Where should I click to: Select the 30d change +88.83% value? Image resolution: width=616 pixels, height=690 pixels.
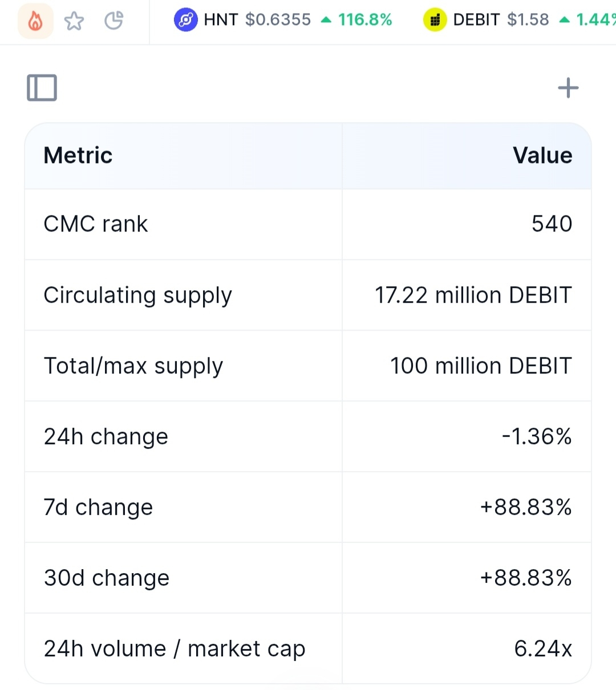pyautogui.click(x=526, y=578)
